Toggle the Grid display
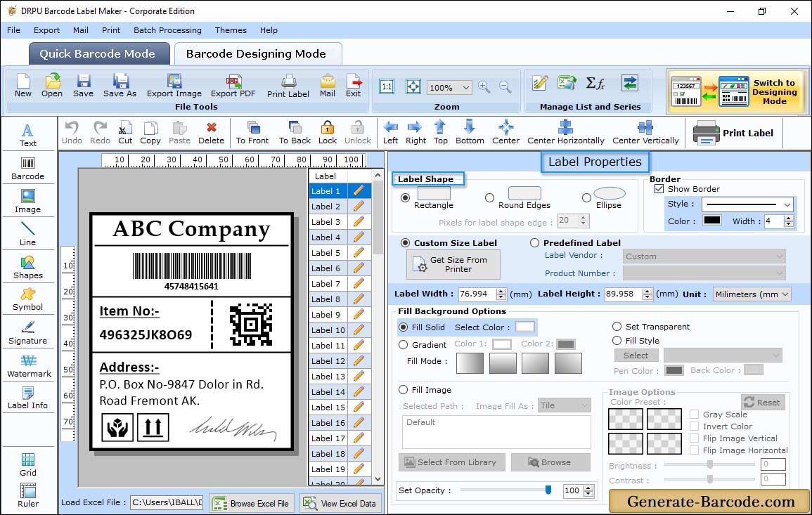This screenshot has width=812, height=515. tap(28, 464)
